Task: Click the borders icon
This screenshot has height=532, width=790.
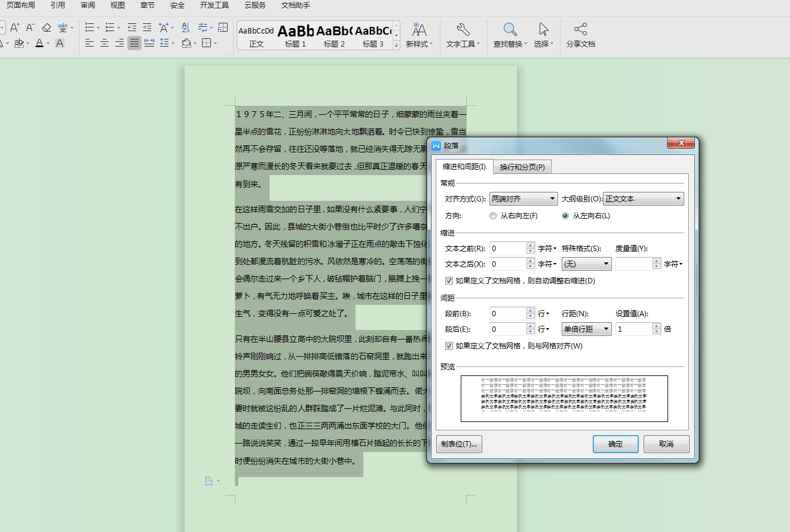Action: pyautogui.click(x=206, y=43)
